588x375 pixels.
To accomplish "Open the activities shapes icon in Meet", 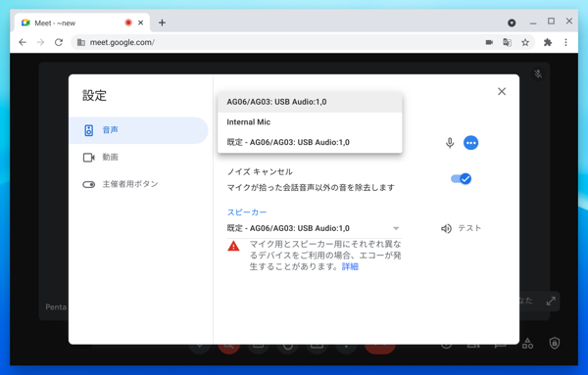I will 527,343.
